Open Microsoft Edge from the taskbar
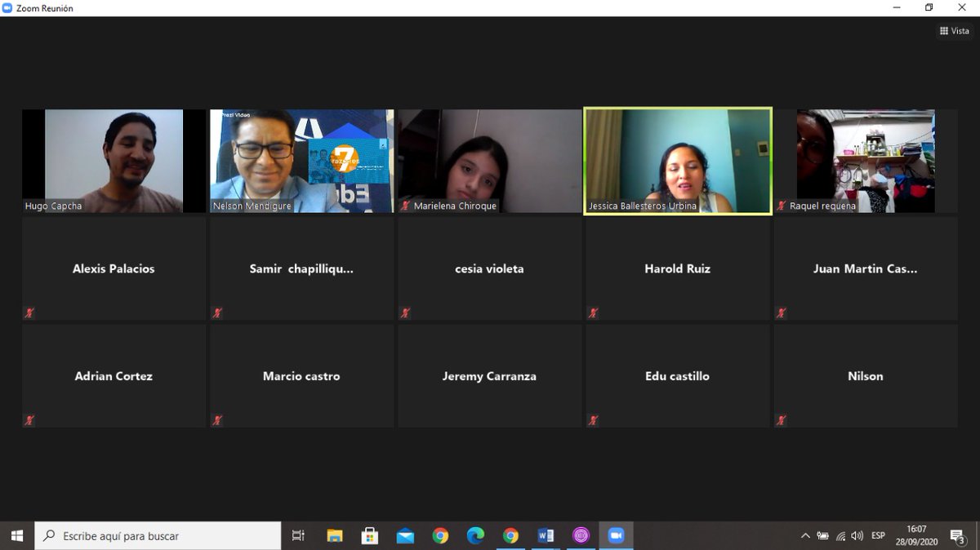This screenshot has height=550, width=980. (475, 535)
